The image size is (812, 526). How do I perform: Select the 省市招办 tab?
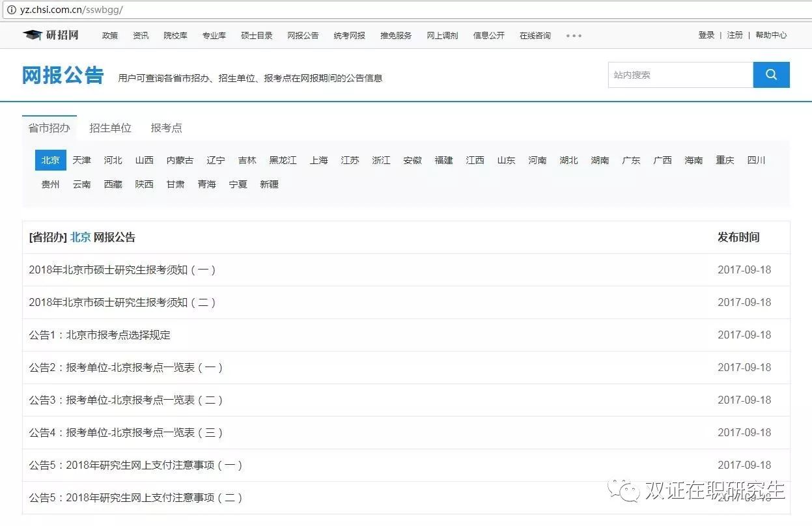coord(49,128)
